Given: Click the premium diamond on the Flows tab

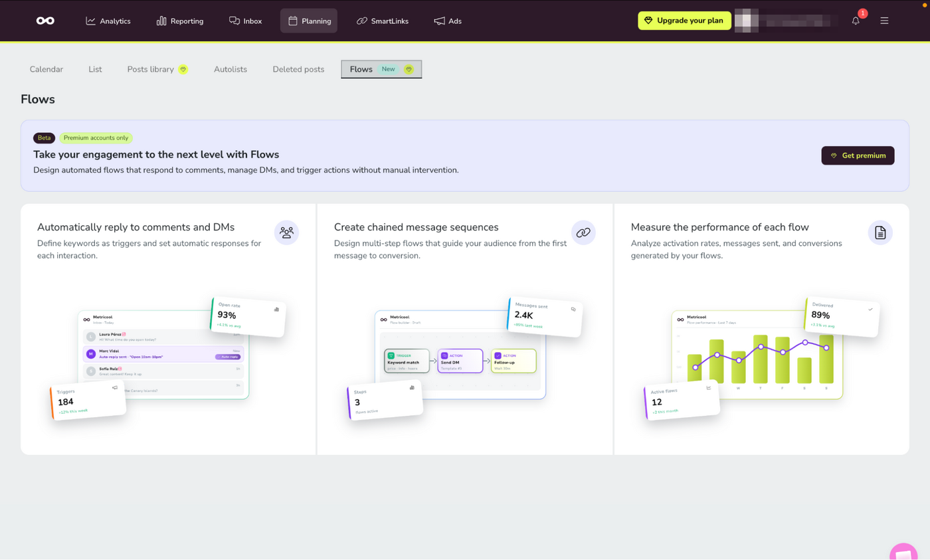Looking at the screenshot, I should pyautogui.click(x=409, y=69).
